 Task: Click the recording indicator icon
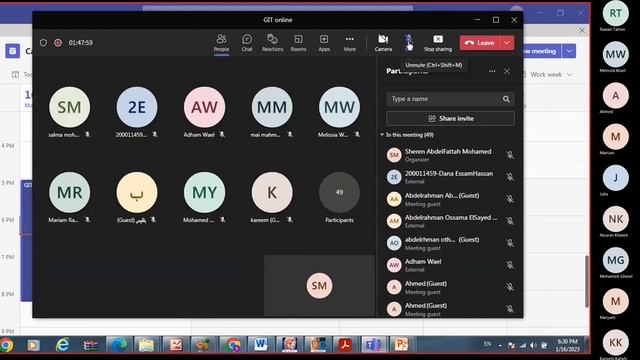58,42
